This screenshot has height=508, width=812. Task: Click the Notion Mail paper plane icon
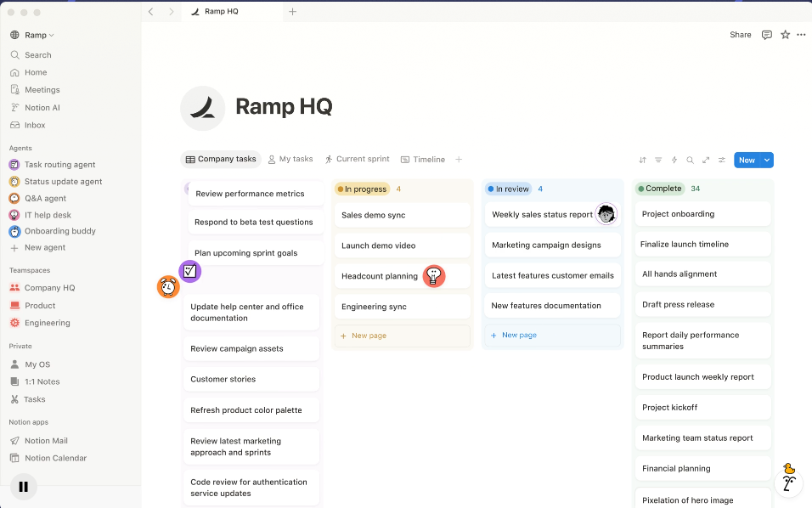point(15,441)
